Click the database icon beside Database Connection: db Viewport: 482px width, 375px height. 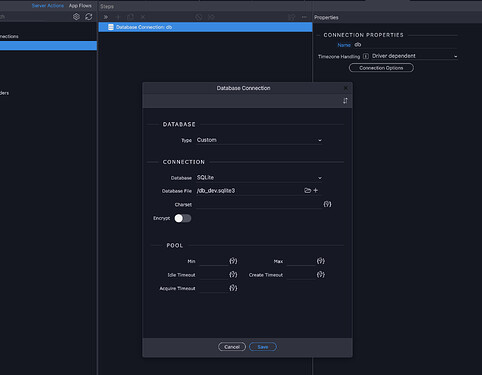tap(111, 27)
